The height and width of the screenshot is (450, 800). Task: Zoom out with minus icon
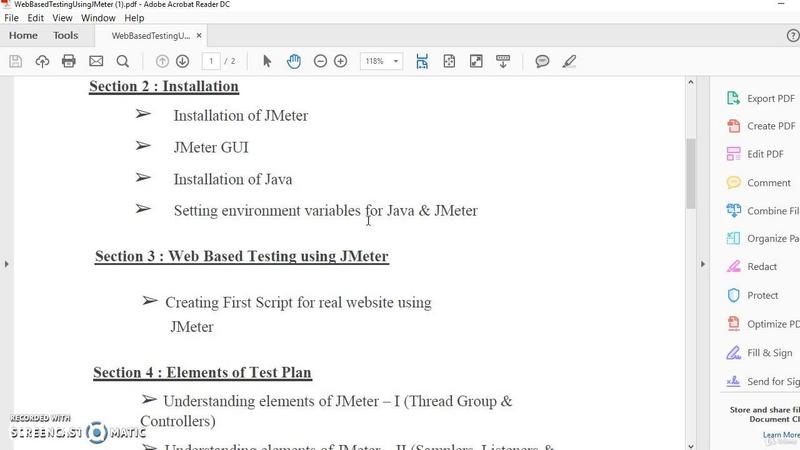tap(320, 62)
